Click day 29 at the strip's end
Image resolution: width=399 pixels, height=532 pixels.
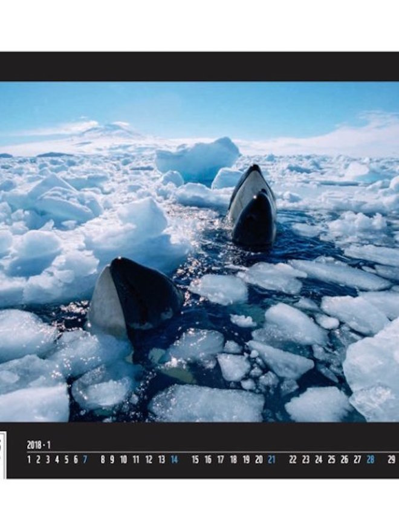pyautogui.click(x=391, y=459)
